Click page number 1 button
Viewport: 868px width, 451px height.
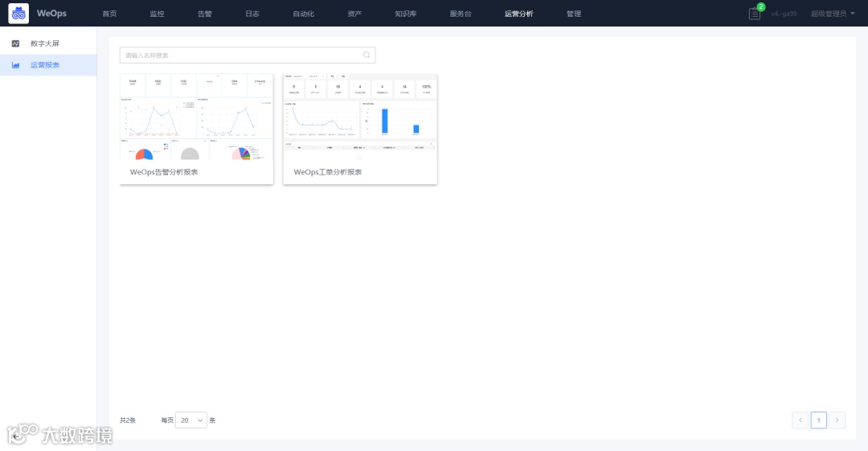pyautogui.click(x=819, y=420)
